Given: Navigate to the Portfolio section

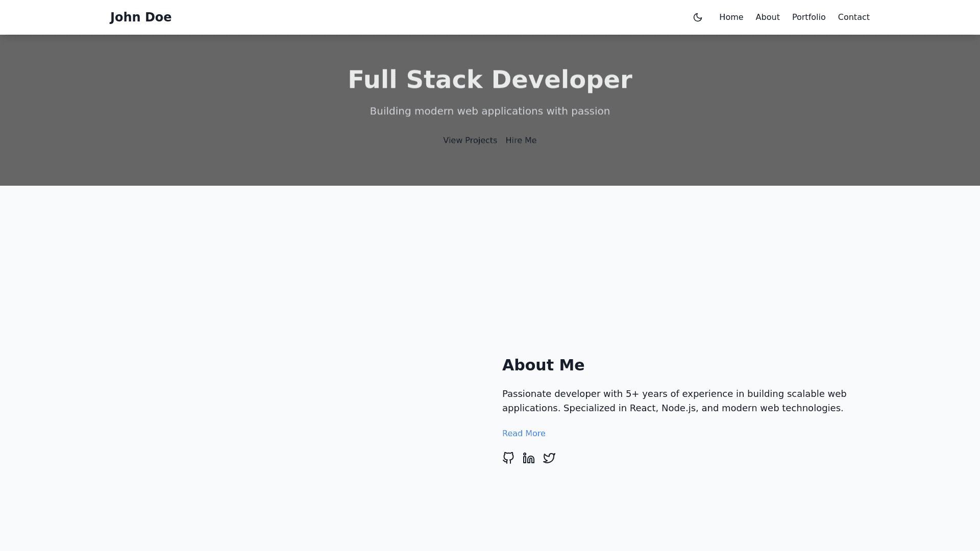Looking at the screenshot, I should (808, 17).
